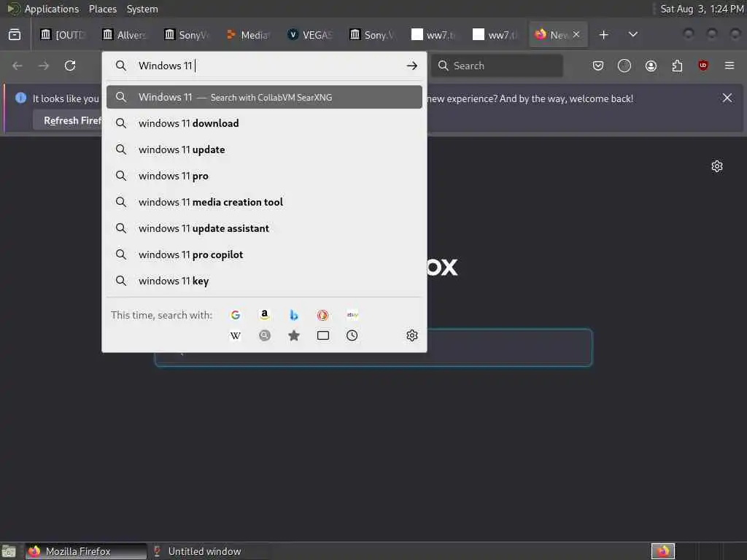This screenshot has width=747, height=560.
Task: Close the New Tab tab
Action: [x=576, y=34]
